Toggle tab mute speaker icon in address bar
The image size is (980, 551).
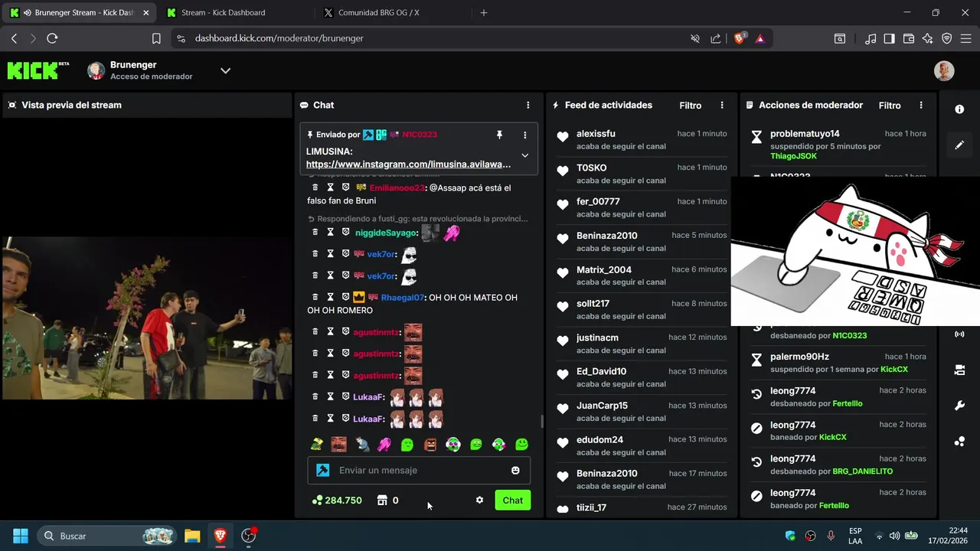[x=695, y=38]
